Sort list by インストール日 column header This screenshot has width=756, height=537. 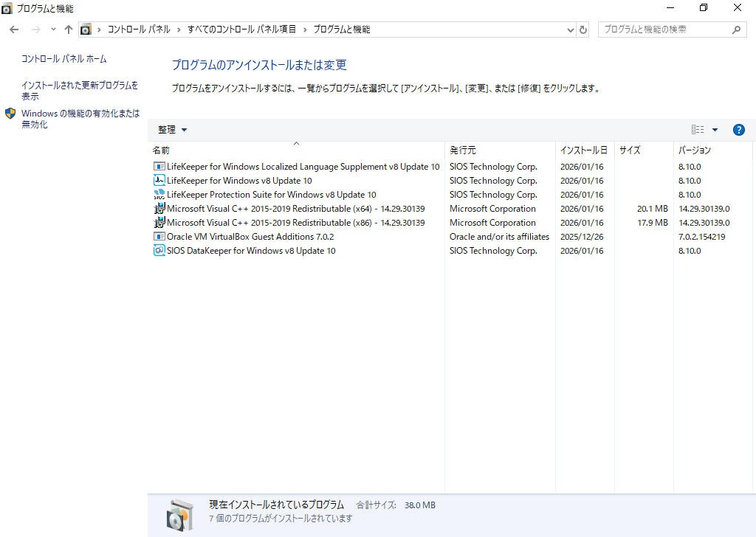(583, 150)
